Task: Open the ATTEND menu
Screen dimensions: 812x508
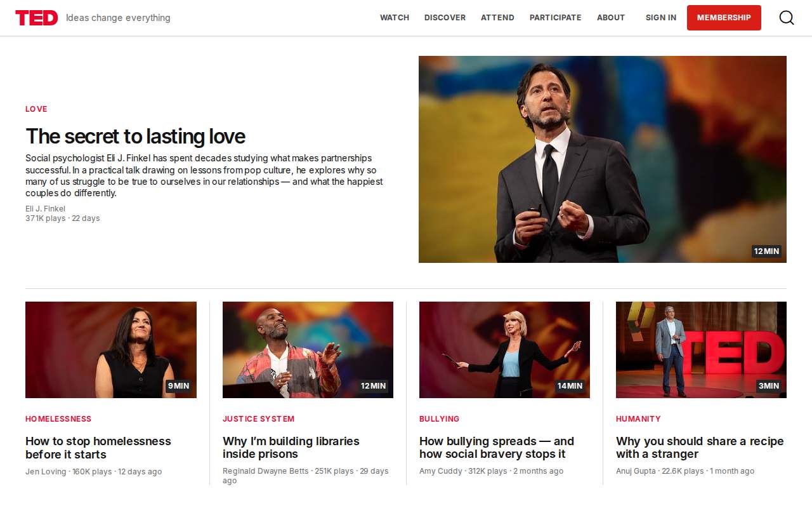Action: click(497, 18)
